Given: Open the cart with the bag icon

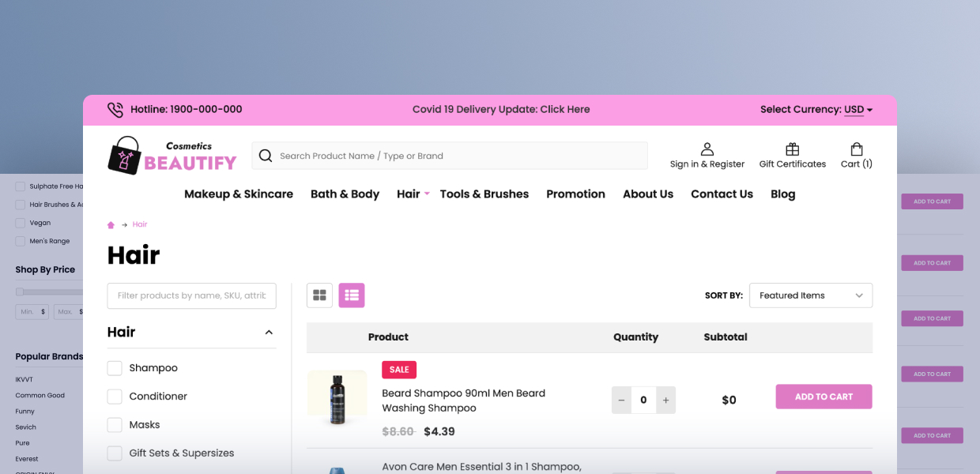Looking at the screenshot, I should pos(856,149).
